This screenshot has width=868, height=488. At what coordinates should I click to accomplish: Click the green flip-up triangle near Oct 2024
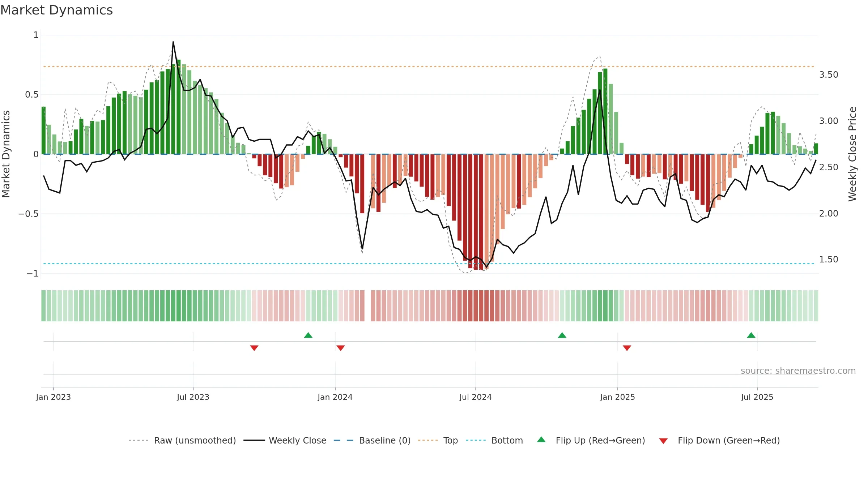click(562, 335)
